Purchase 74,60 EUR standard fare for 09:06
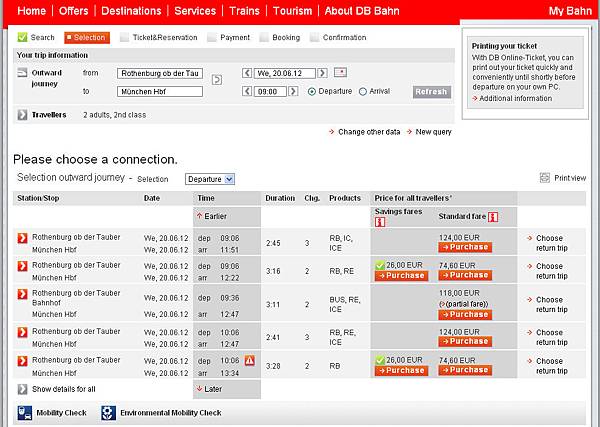This screenshot has height=427, width=600. point(465,275)
